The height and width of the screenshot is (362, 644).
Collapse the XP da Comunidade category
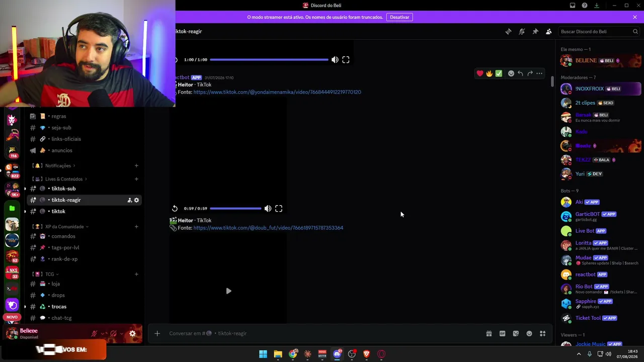click(64, 226)
